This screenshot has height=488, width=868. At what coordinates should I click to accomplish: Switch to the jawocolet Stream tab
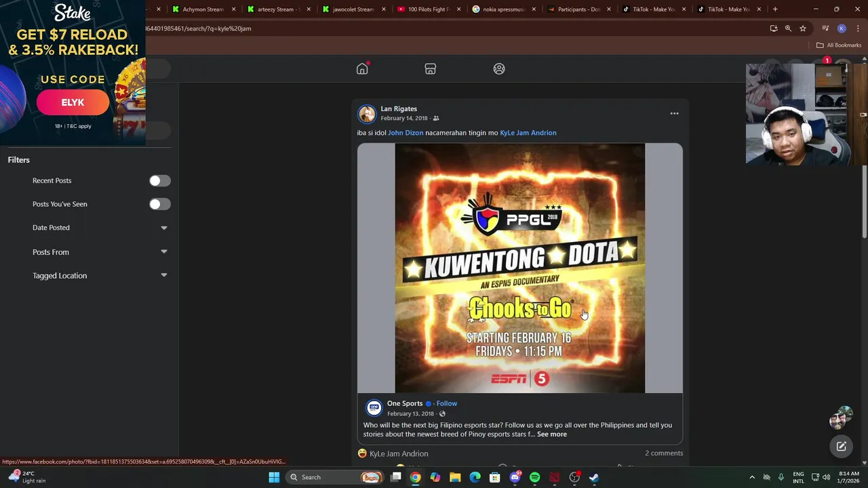[353, 9]
